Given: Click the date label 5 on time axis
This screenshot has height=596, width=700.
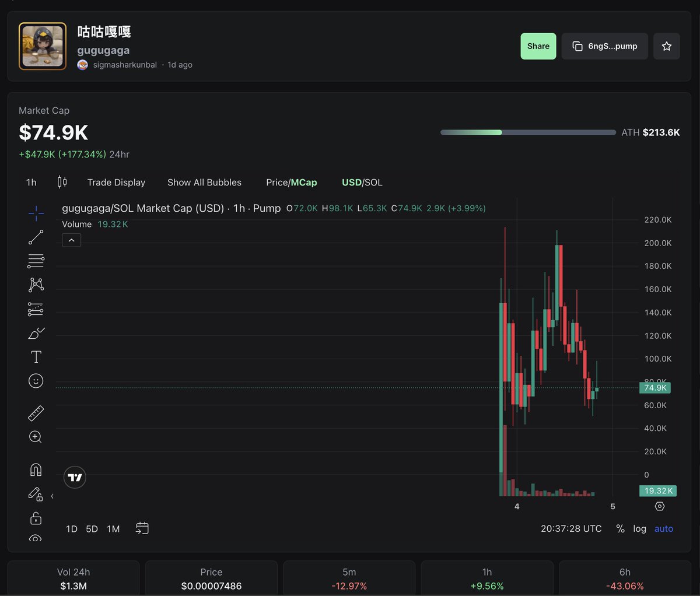Looking at the screenshot, I should [x=612, y=506].
